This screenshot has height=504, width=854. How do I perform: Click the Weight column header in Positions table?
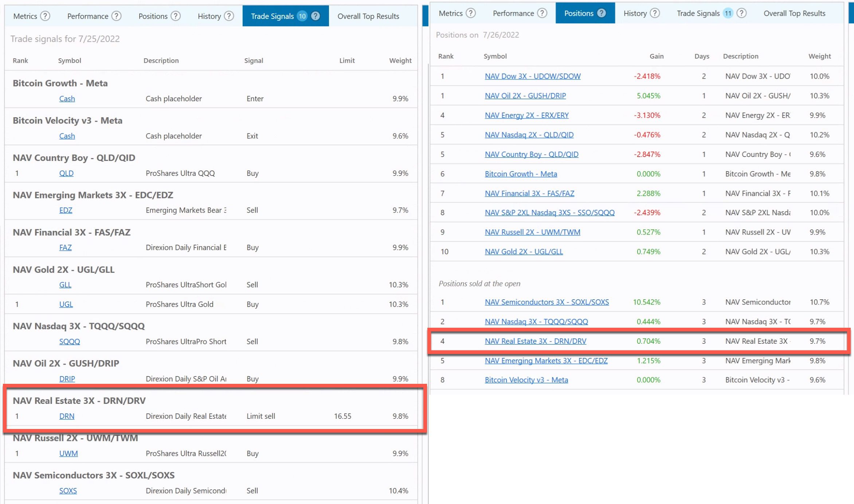point(819,56)
